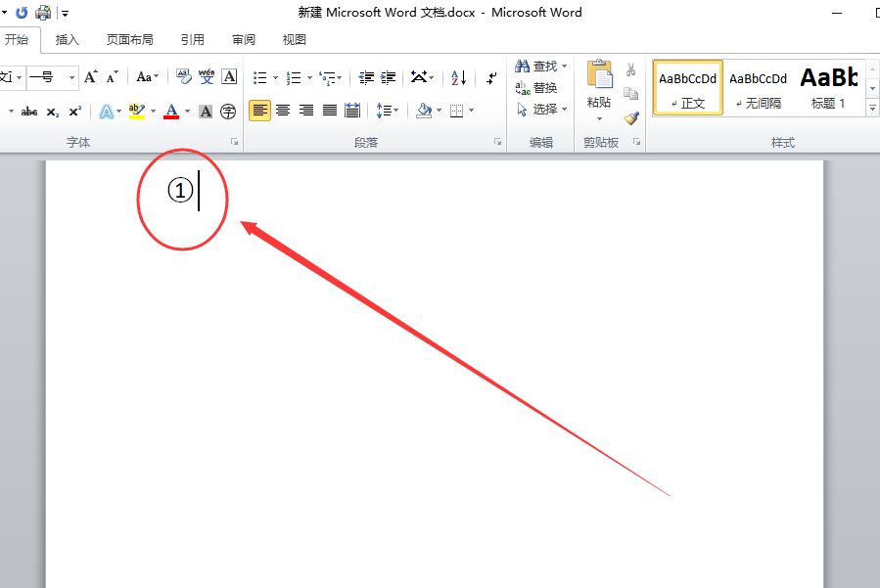Open the Change Case Aa menu
The width and height of the screenshot is (880, 588).
[x=148, y=77]
